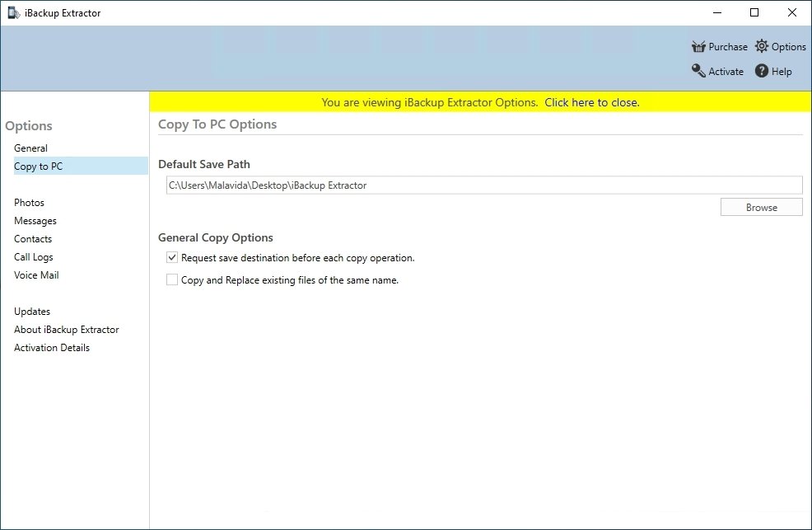
Task: Click the iBackup Extractor title bar app icon
Action: [x=13, y=13]
